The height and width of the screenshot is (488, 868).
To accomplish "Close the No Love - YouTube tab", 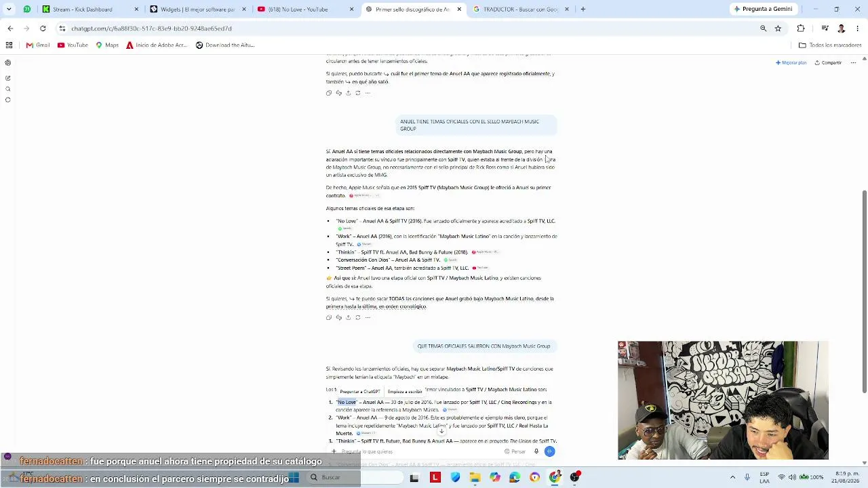I will (351, 9).
